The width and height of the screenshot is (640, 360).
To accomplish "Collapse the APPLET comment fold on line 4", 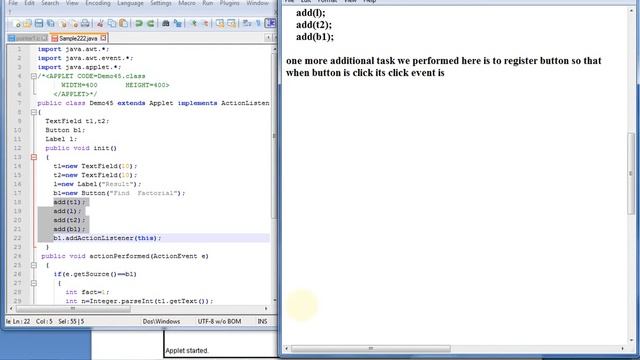I will (x=34, y=76).
